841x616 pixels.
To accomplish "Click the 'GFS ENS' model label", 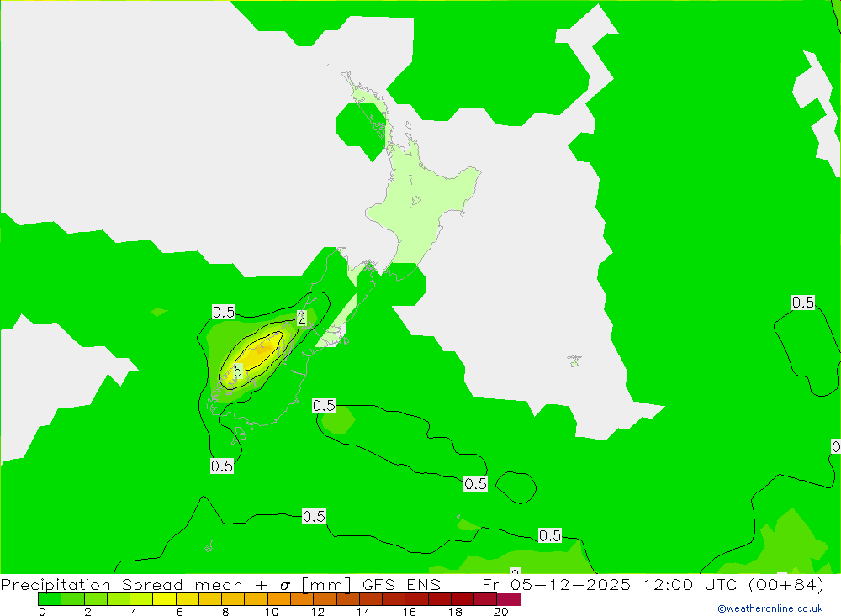I will tap(401, 584).
